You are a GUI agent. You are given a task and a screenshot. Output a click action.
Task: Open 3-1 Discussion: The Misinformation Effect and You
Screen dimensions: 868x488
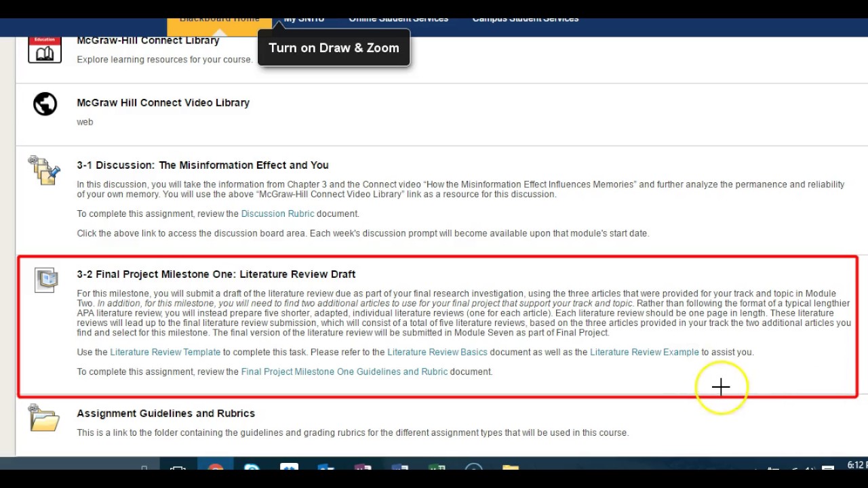click(203, 165)
